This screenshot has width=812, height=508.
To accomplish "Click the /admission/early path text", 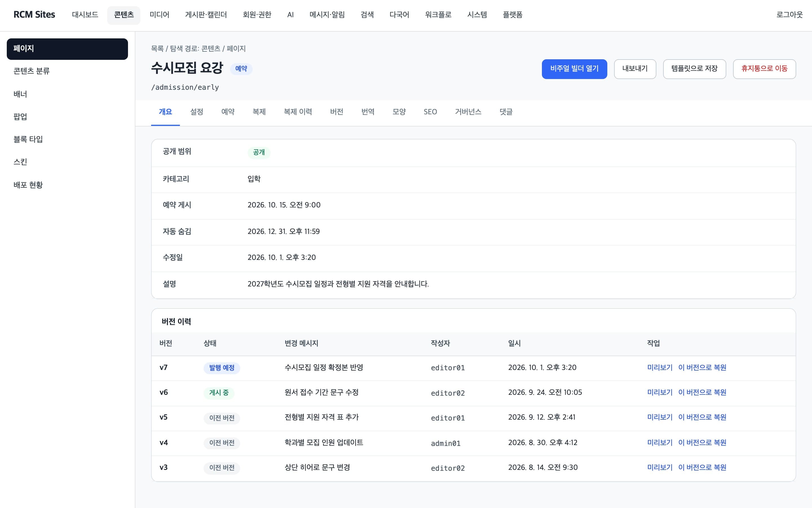I will [x=185, y=87].
